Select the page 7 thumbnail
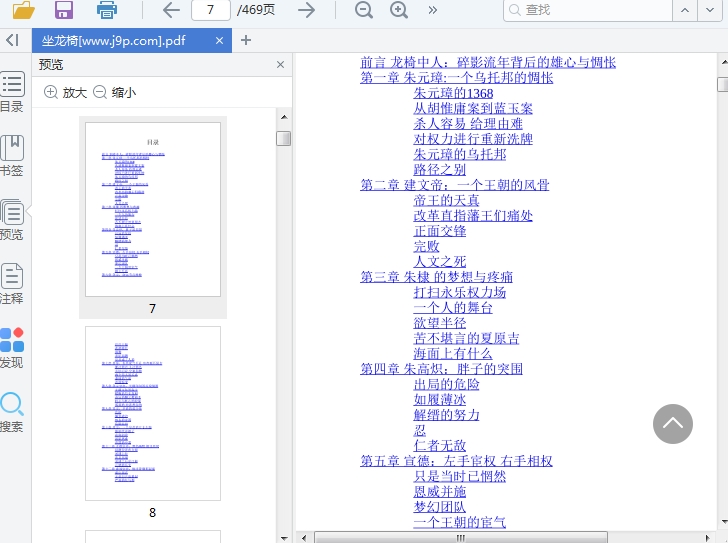 click(x=153, y=209)
